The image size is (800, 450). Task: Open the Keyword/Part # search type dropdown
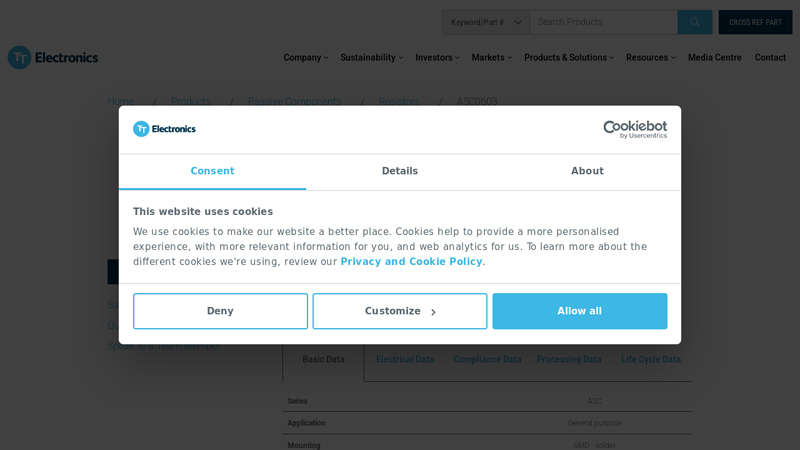pyautogui.click(x=486, y=22)
